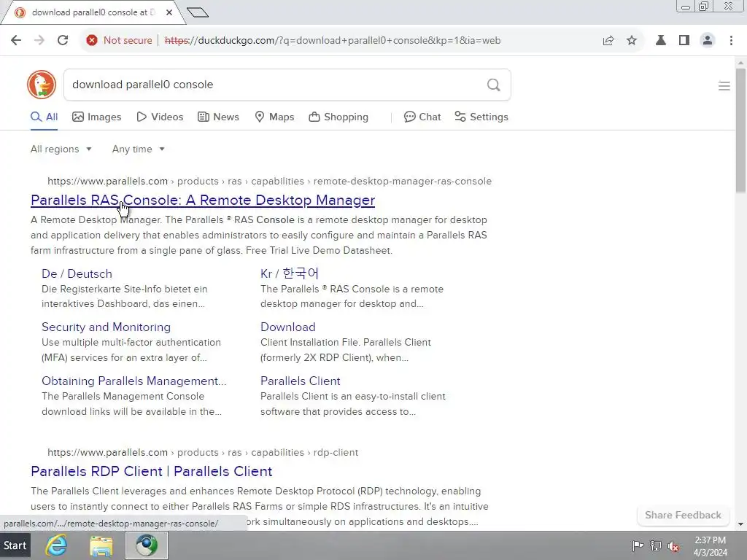Bookmark this page with the star icon

[x=632, y=41]
